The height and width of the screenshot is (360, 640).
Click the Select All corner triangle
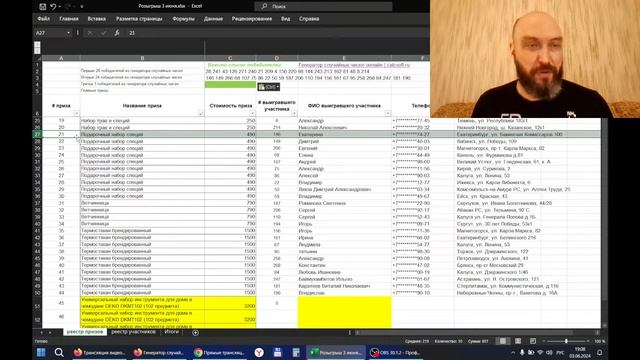(38, 58)
